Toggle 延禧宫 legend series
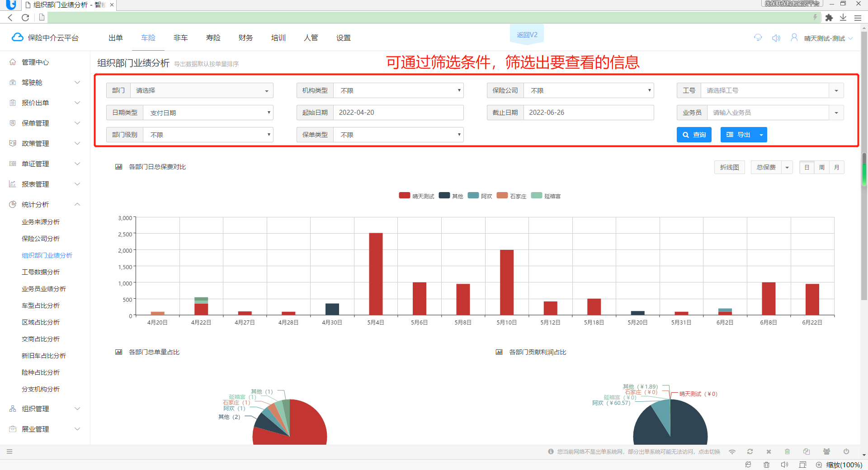 [546, 196]
